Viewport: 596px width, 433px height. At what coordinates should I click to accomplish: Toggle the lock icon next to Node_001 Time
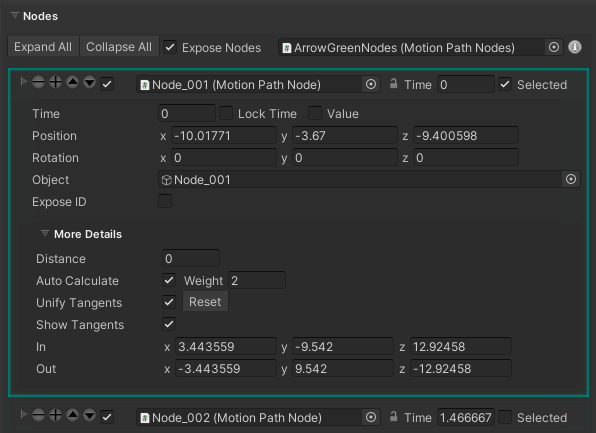pyautogui.click(x=393, y=83)
